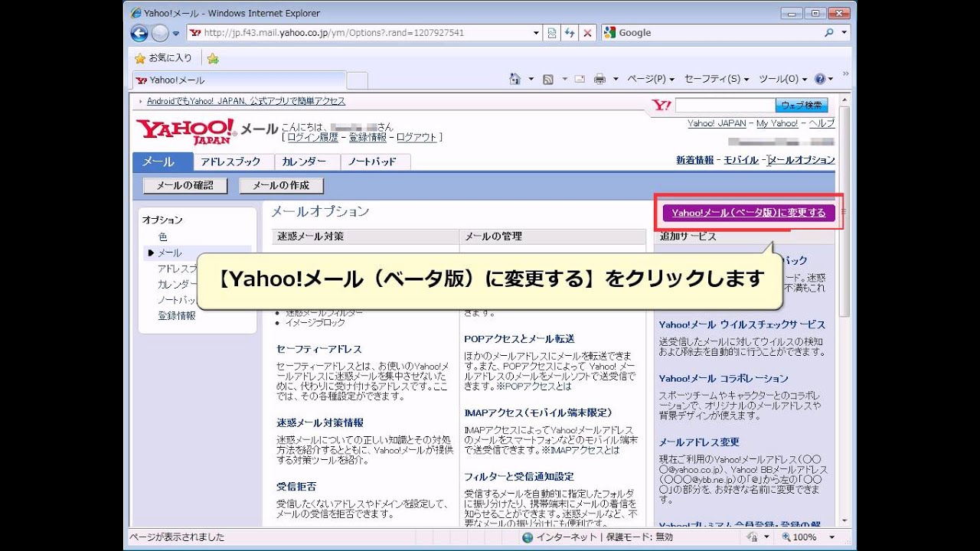Select メール in the options sidebar

(169, 253)
